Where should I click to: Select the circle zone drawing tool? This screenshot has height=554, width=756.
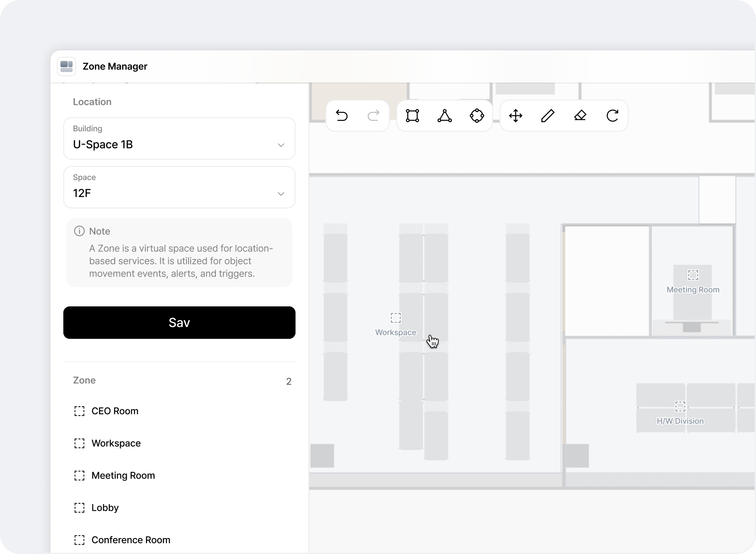pyautogui.click(x=477, y=115)
